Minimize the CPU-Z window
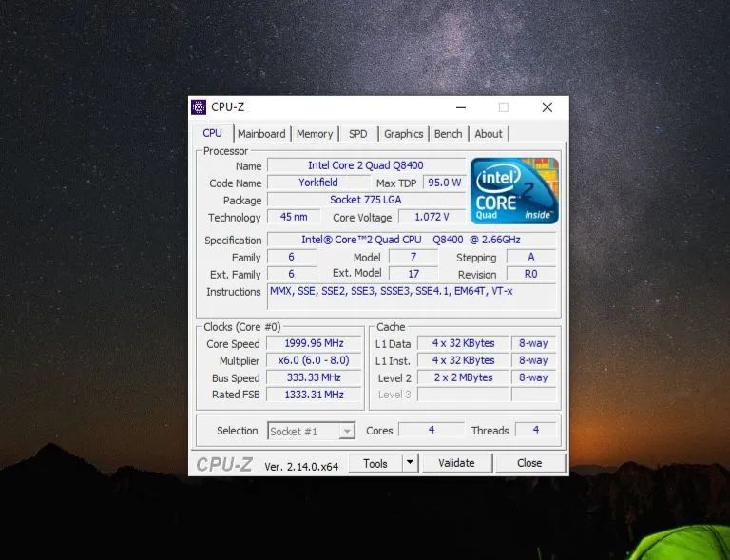Screen dimensions: 730x560 (x=461, y=107)
